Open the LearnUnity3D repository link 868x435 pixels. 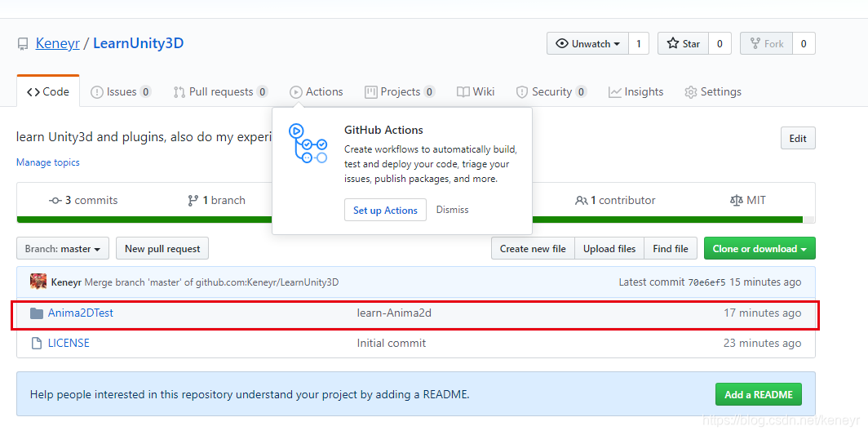(139, 43)
